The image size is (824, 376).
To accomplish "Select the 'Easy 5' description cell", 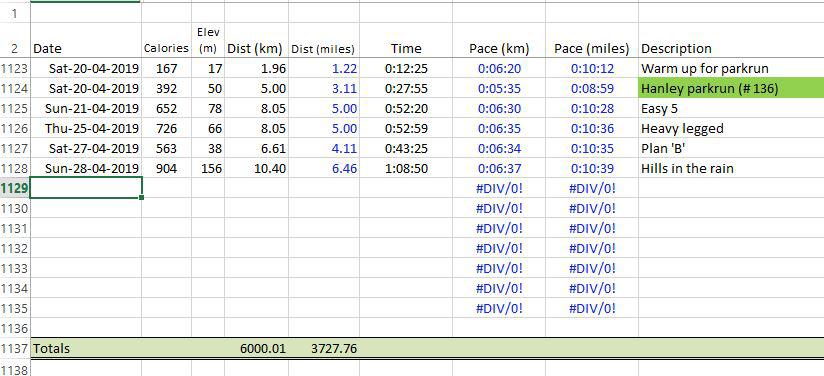I will [731, 108].
